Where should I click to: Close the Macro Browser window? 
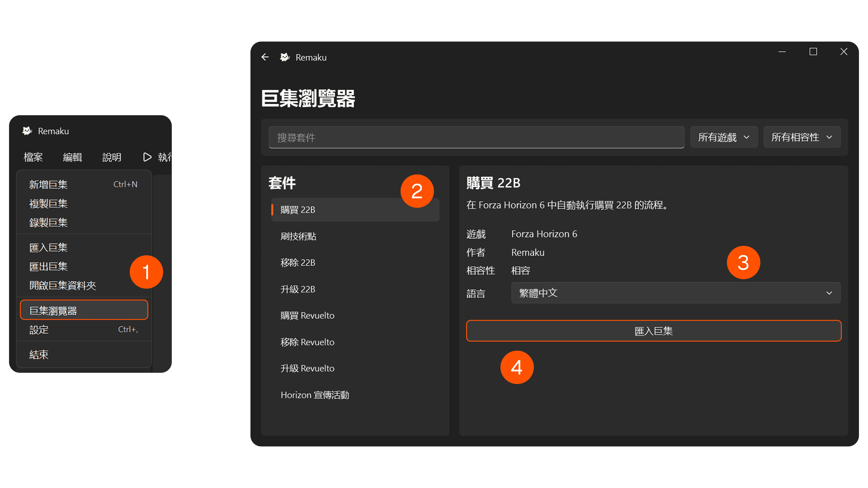[844, 52]
